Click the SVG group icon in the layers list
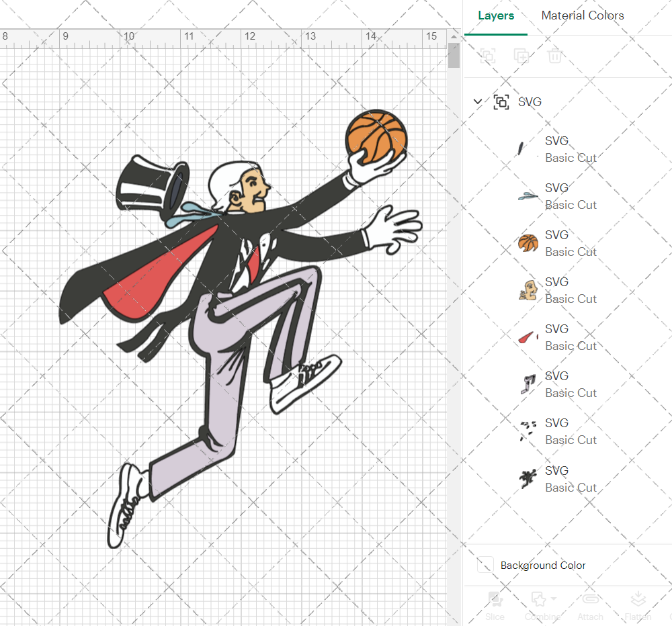Image resolution: width=672 pixels, height=626 pixels. [x=501, y=102]
